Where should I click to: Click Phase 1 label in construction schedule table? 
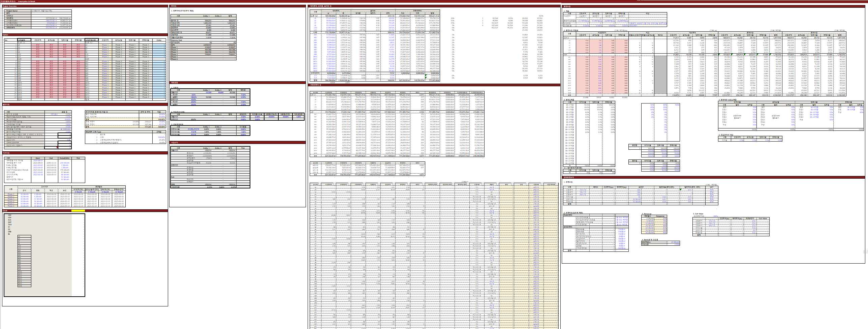[11, 195]
